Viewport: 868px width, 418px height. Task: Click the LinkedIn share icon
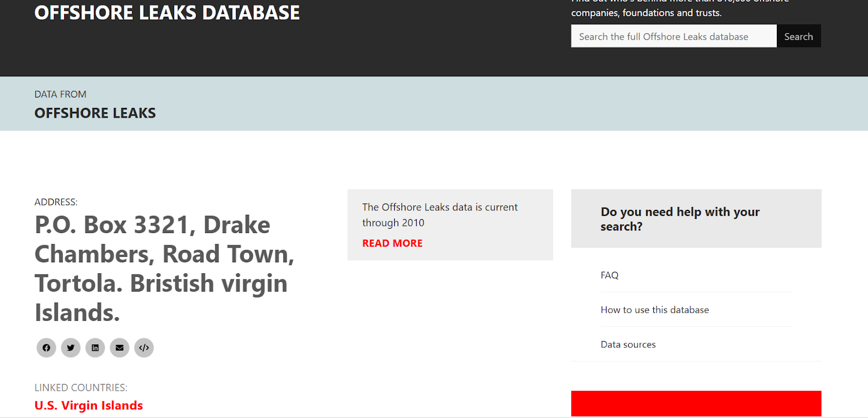pos(95,348)
